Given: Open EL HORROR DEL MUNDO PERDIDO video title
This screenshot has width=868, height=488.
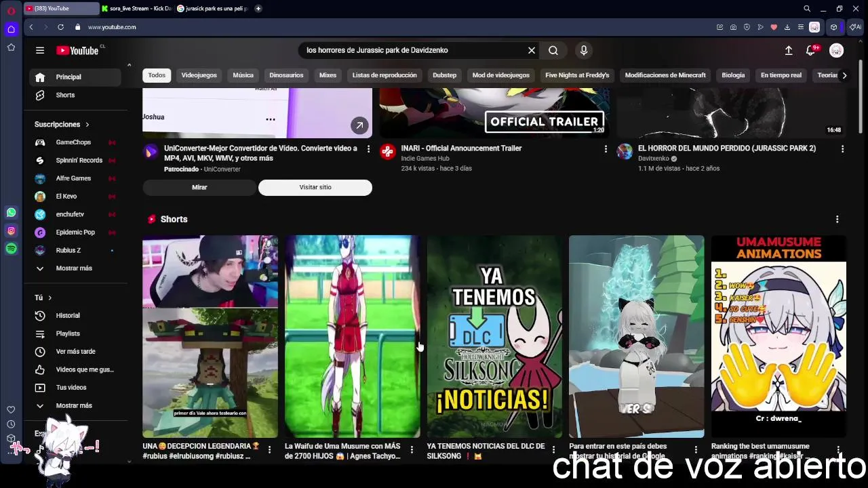Looking at the screenshot, I should pyautogui.click(x=726, y=148).
